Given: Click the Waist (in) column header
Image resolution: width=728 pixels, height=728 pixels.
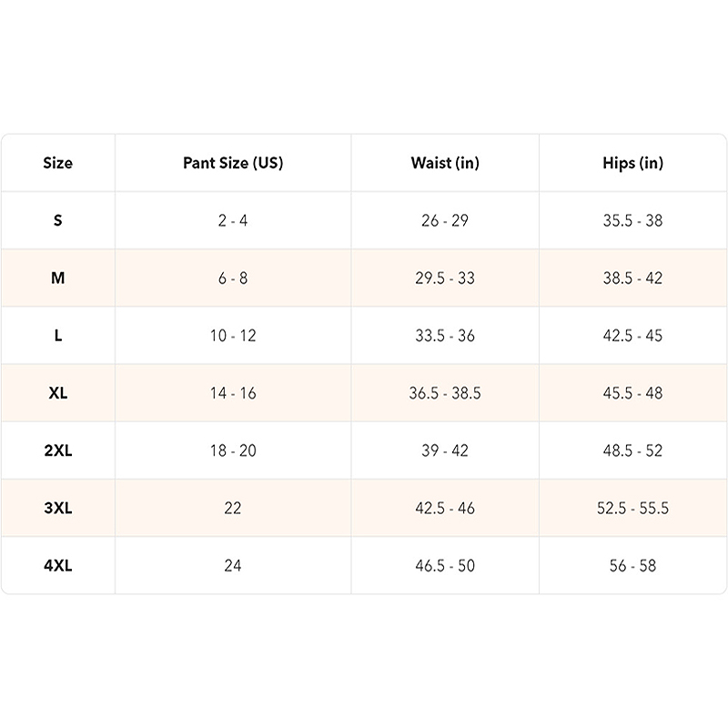Looking at the screenshot, I should 445,164.
